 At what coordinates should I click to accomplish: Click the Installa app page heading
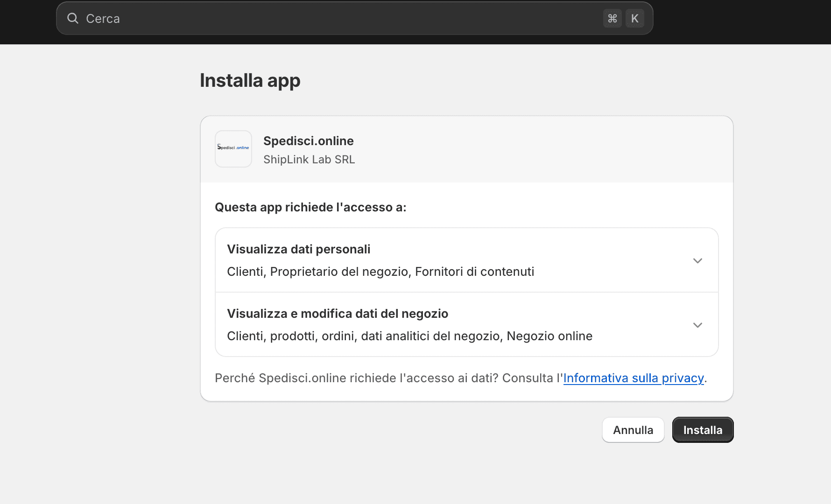(x=250, y=80)
